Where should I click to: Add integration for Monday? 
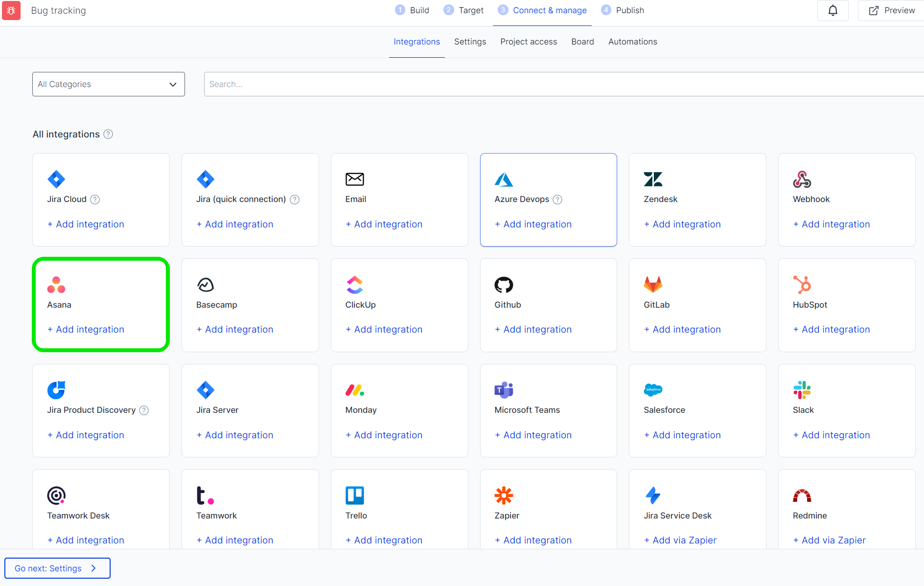(x=384, y=435)
